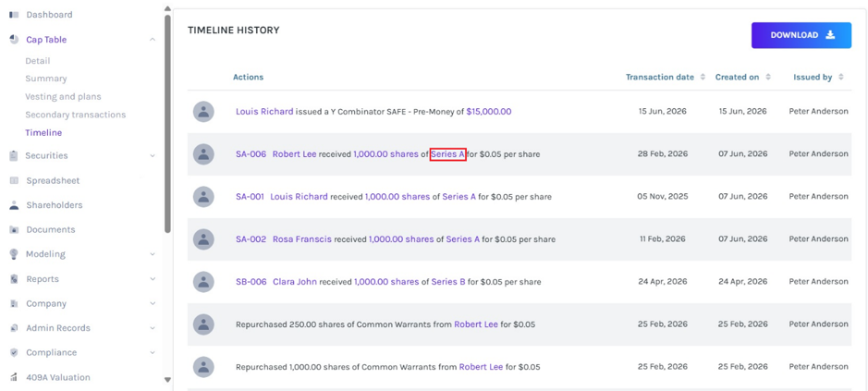Open the SB-006 certificate link
The image size is (868, 391).
click(x=251, y=282)
